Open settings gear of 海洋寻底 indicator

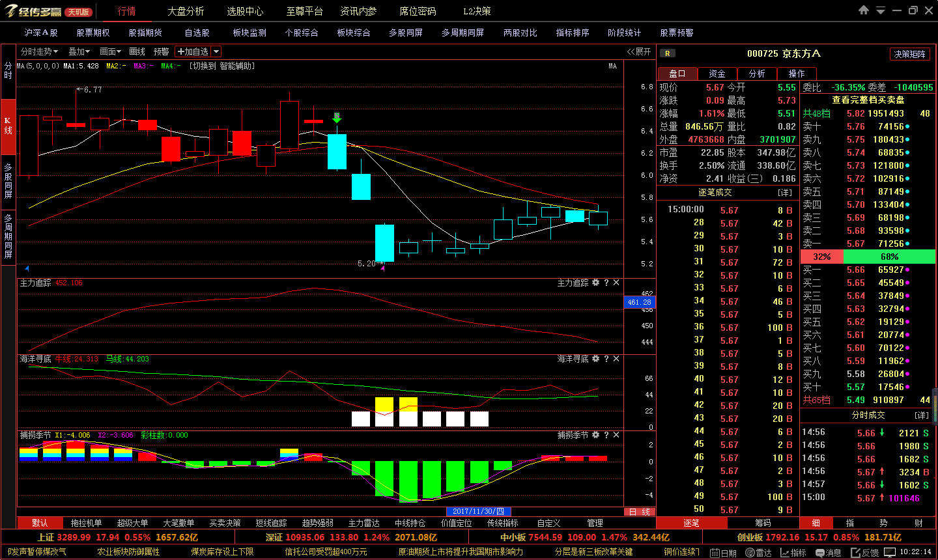595,359
